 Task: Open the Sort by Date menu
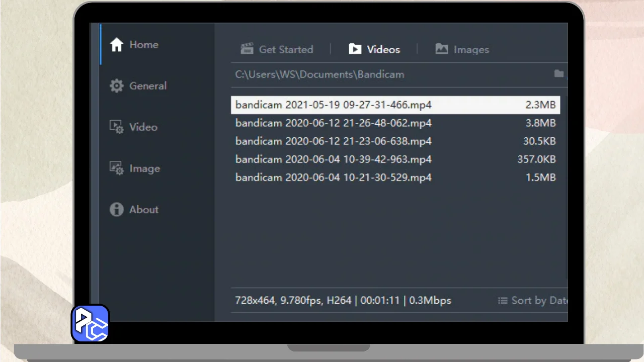tap(533, 301)
